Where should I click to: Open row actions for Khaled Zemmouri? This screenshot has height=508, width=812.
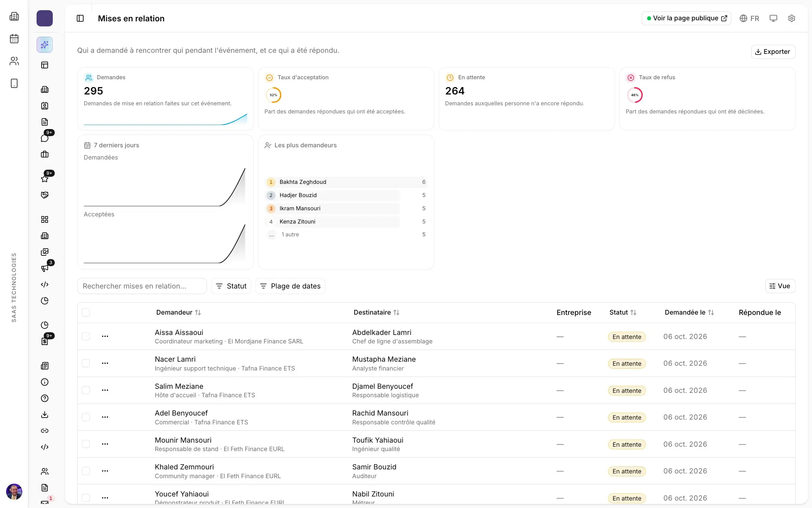click(105, 471)
